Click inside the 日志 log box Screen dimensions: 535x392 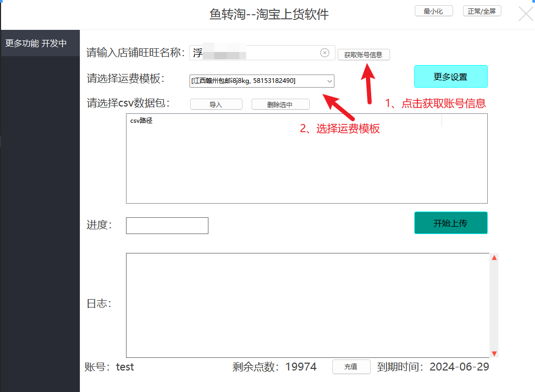[308, 305]
